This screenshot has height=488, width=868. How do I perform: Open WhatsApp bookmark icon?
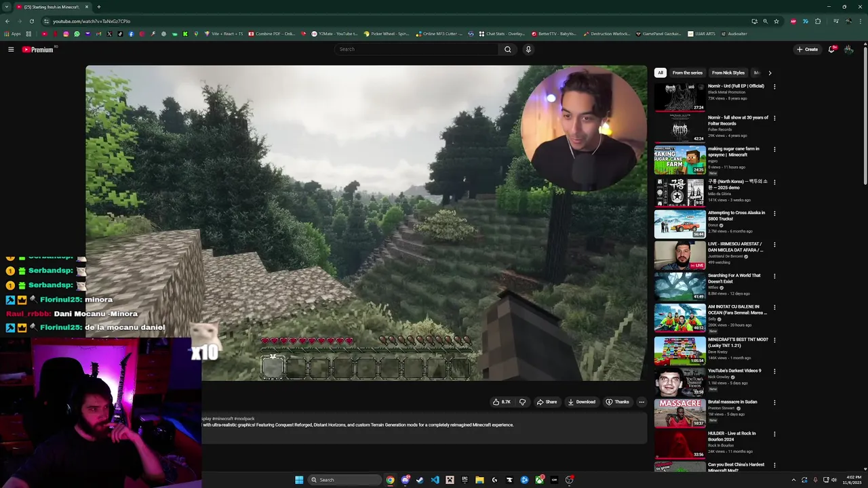click(77, 34)
